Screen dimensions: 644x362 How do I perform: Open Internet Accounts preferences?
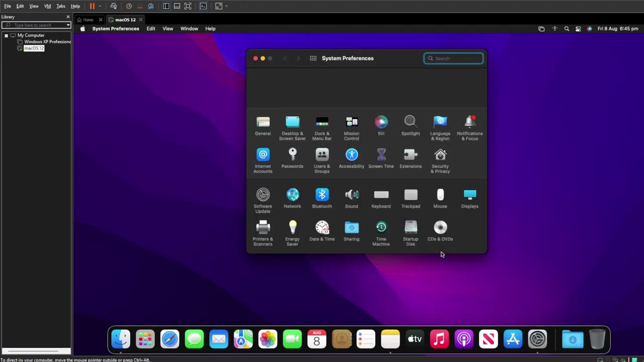click(x=263, y=161)
